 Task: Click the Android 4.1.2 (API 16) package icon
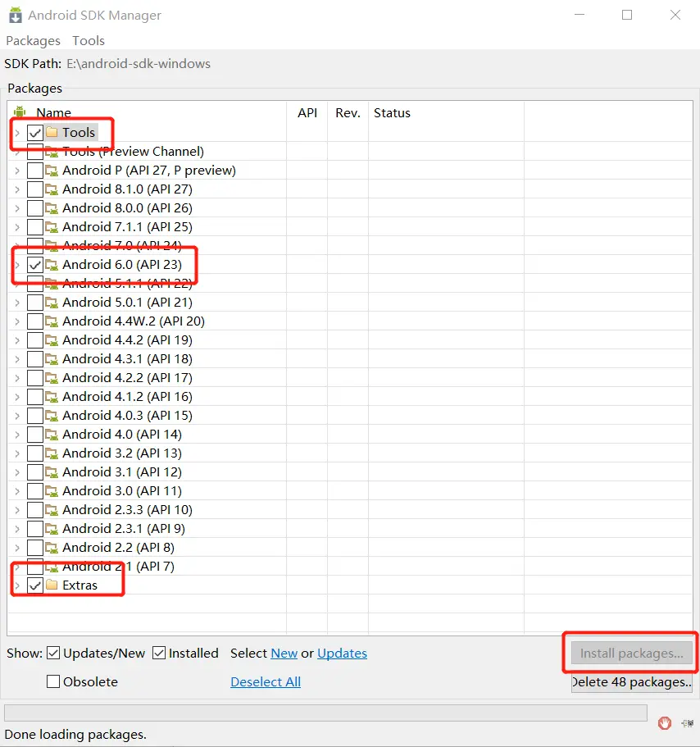[52, 396]
